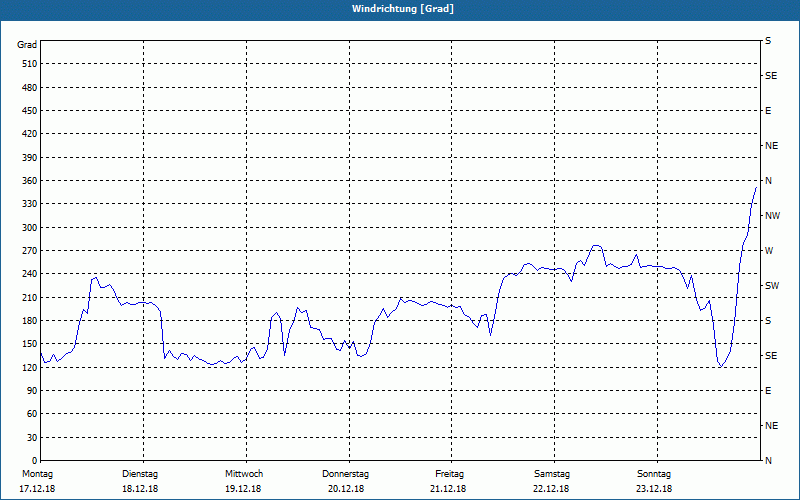Click the 120 axis value
The height and width of the screenshot is (500, 800).
pos(30,367)
